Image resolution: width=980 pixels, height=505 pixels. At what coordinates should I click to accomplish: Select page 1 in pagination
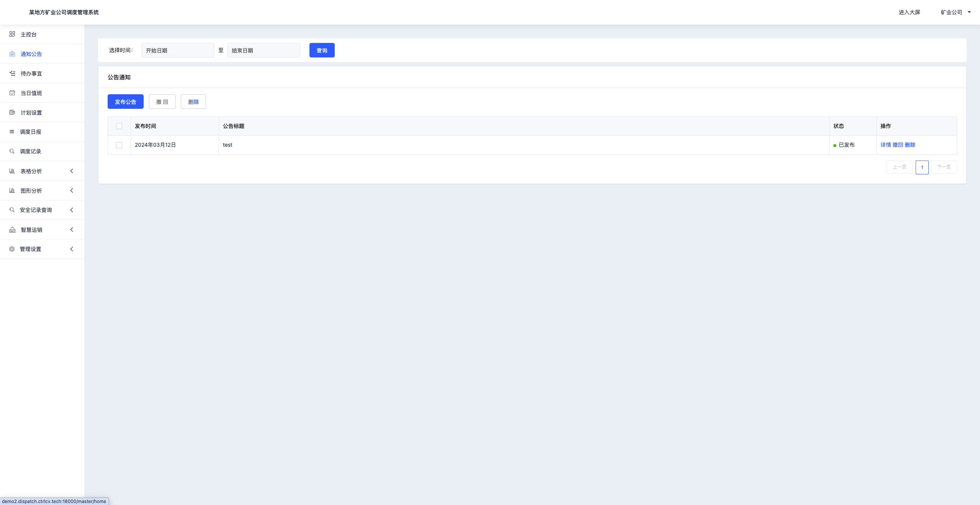click(x=922, y=167)
